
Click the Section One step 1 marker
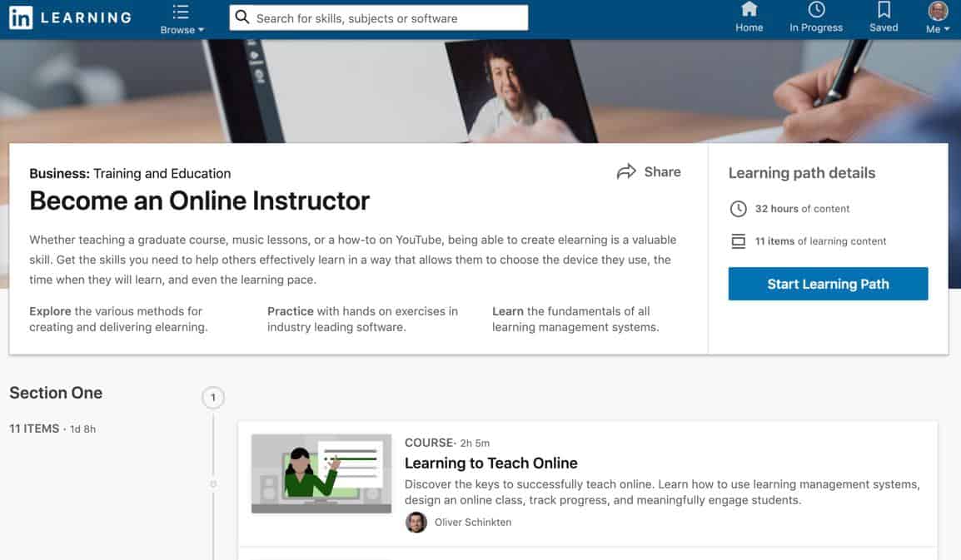point(213,398)
